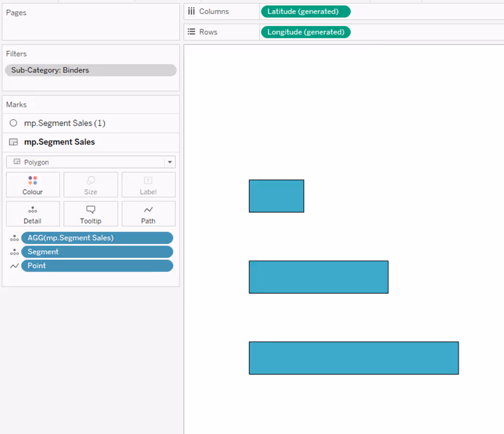
Task: Select Longitude (generated) pill on Rows
Action: (x=306, y=32)
